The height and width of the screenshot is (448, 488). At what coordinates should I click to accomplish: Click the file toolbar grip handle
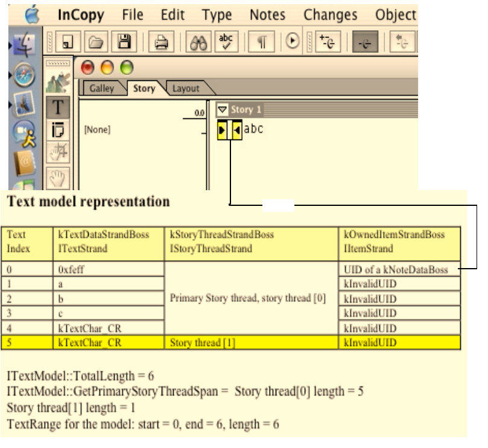click(x=49, y=42)
